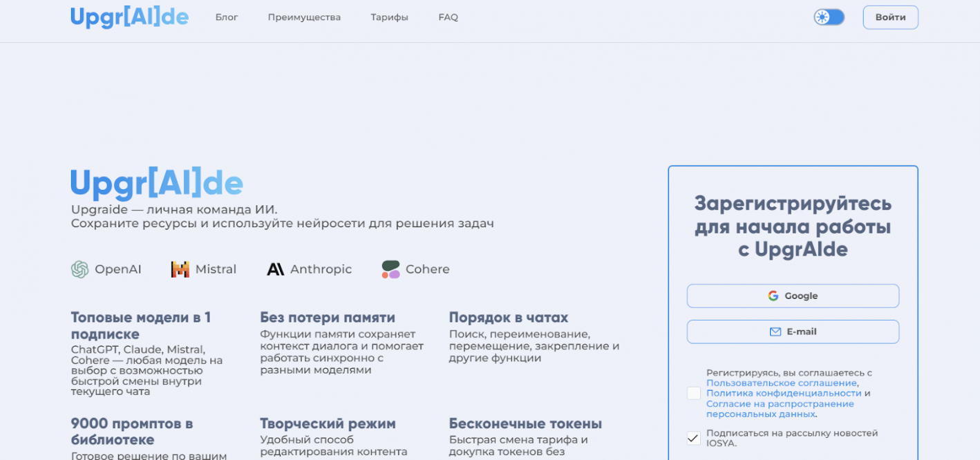The image size is (980, 460).
Task: Click the Google G icon
Action: 773,296
